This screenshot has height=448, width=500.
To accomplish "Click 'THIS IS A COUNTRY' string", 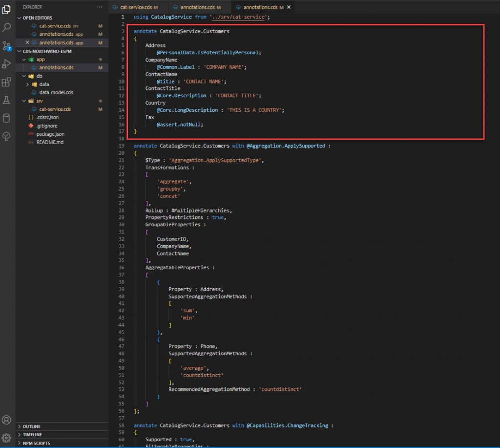I will pyautogui.click(x=254, y=110).
